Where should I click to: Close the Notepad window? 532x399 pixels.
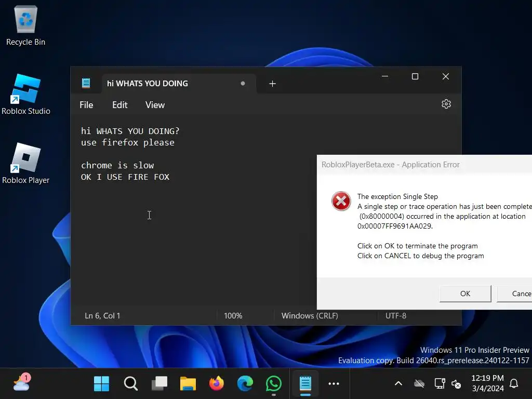click(x=446, y=76)
